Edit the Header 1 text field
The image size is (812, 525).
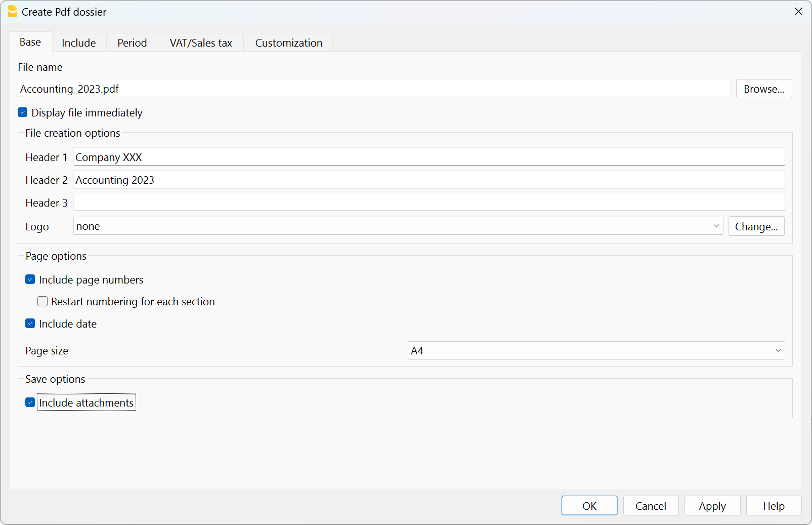coord(429,157)
